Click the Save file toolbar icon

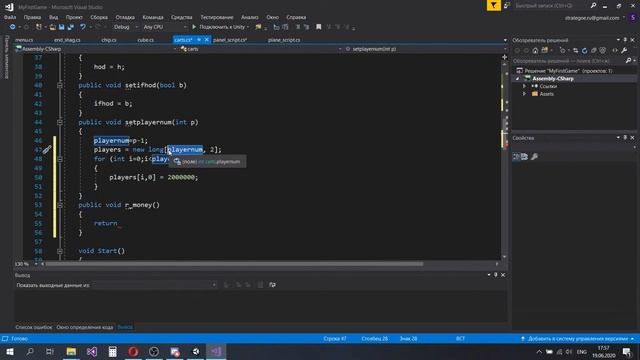pos(62,27)
